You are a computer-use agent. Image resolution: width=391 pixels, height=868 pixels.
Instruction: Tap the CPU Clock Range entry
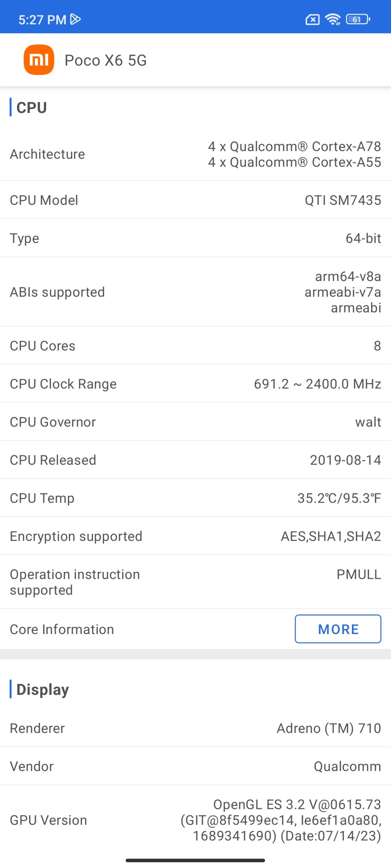(195, 384)
